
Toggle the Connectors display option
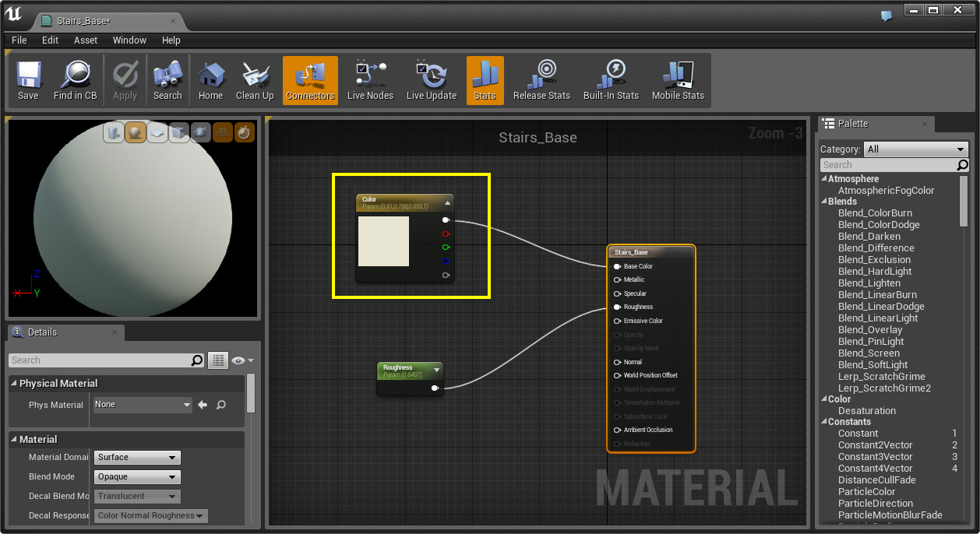coord(309,78)
